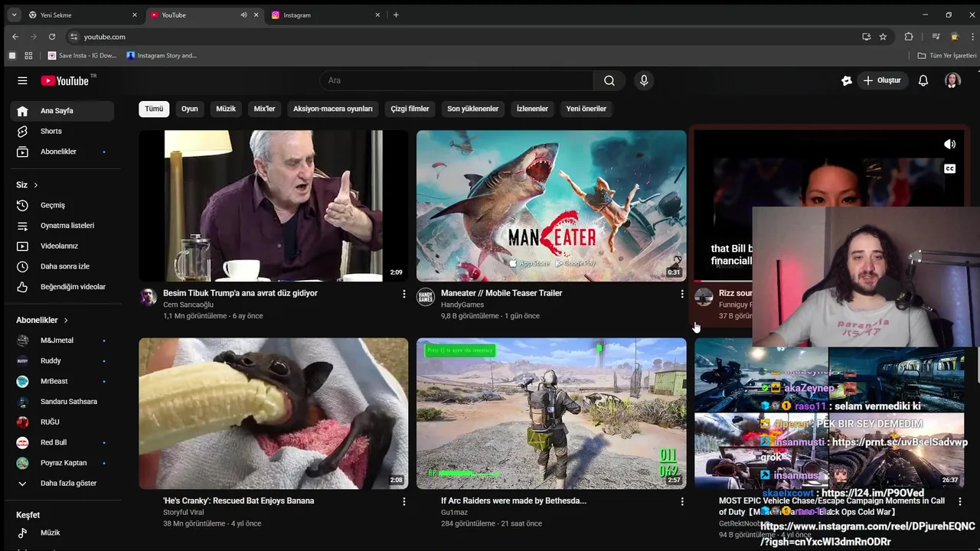This screenshot has width=980, height=551.
Task: Open the Red Bull subscription channel
Action: point(62,442)
